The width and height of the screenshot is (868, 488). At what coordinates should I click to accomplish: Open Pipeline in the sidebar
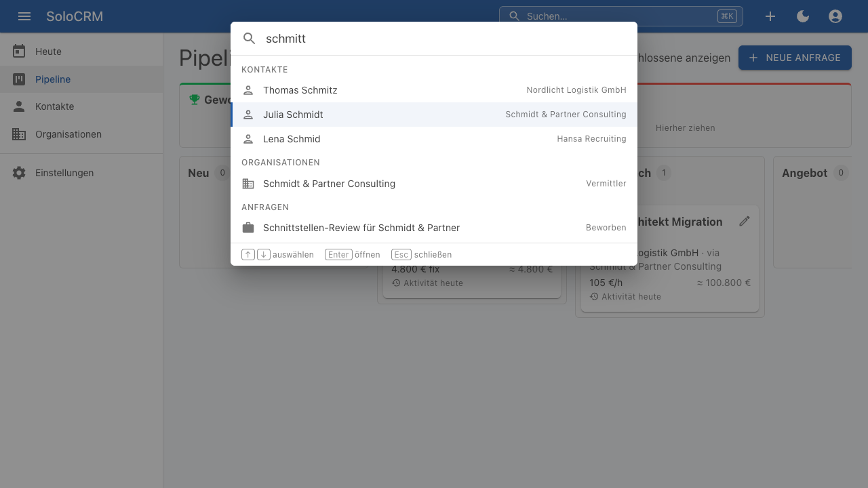[81, 79]
